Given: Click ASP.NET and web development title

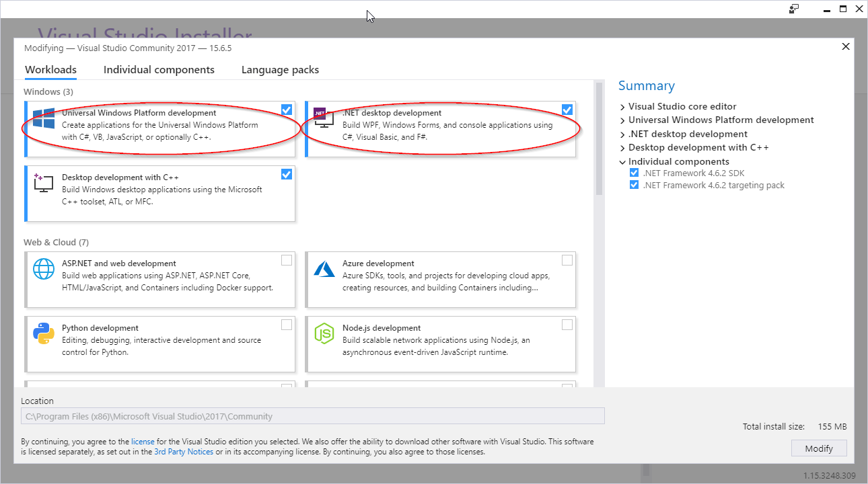Looking at the screenshot, I should click(x=119, y=264).
